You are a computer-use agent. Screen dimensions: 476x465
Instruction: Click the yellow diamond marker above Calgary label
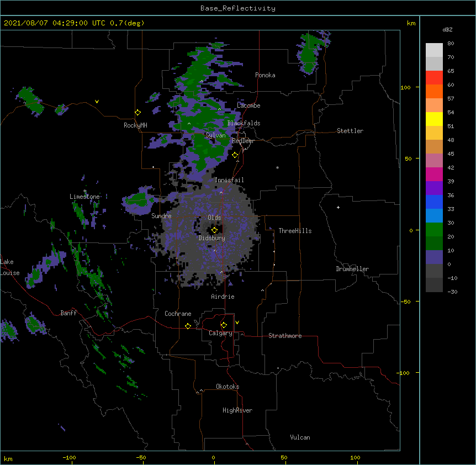click(224, 325)
